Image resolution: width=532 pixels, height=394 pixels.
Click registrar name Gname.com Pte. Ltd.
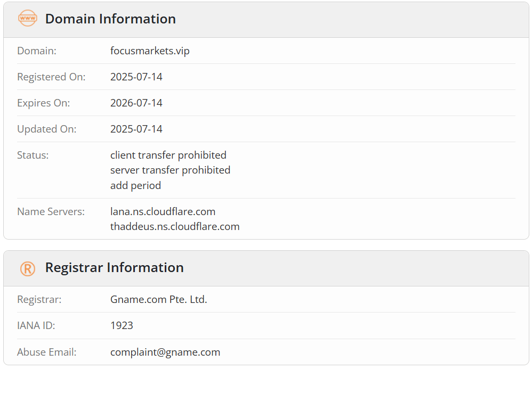click(159, 299)
